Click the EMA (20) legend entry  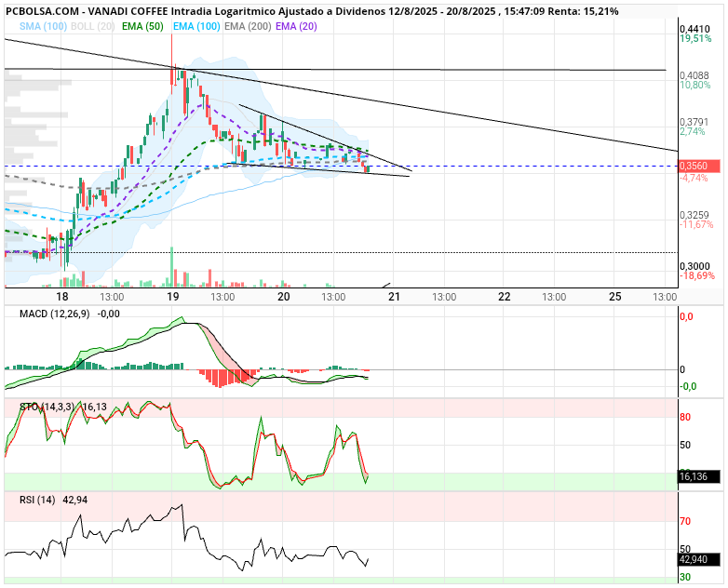(x=296, y=26)
